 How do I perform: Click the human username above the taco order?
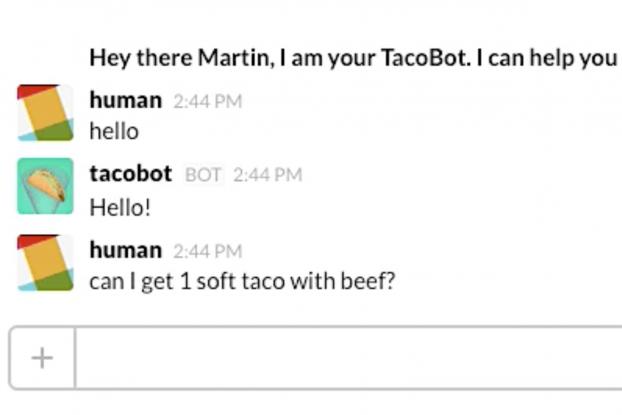click(x=126, y=250)
